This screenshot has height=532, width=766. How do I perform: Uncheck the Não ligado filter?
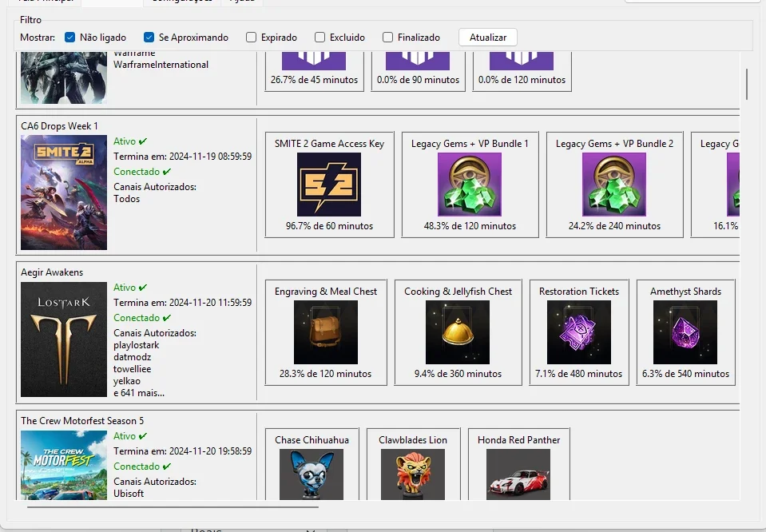69,37
